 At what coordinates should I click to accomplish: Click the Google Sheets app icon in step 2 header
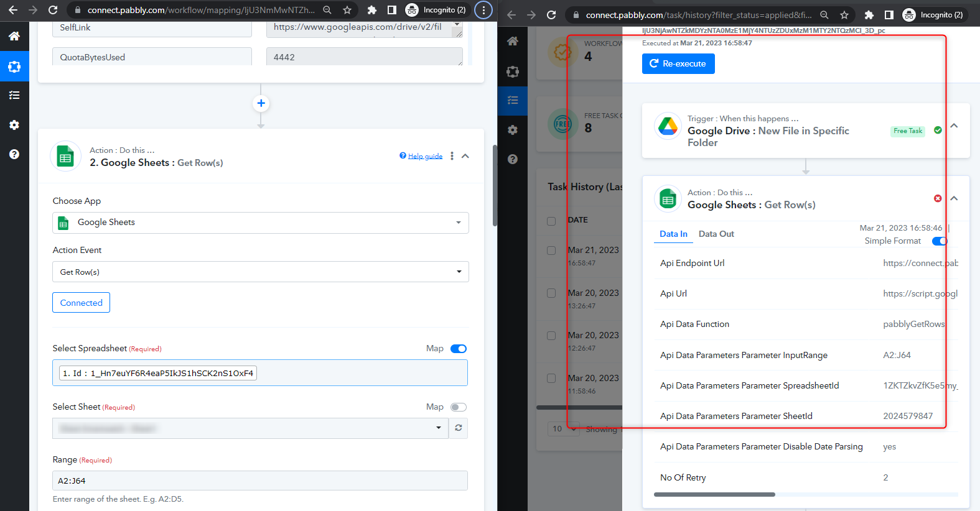(x=65, y=157)
